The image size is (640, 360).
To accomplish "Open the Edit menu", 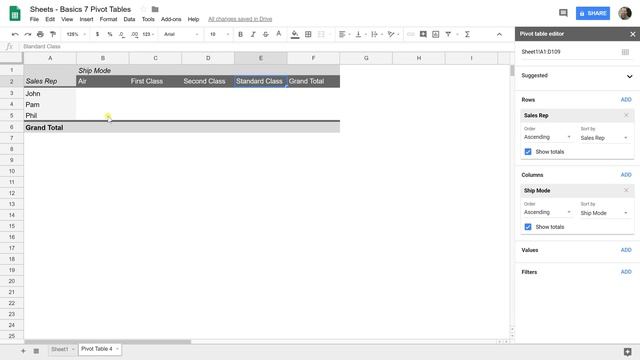I will (x=50, y=19).
